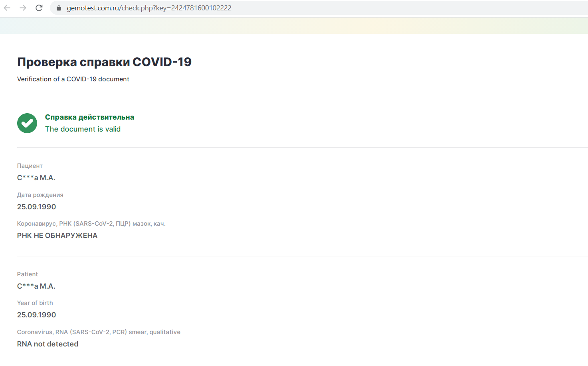Screen dimensions: 588x366
Task: Click the result 'РНК НЕ ОБНАРУЖЕНА'
Action: click(x=57, y=236)
